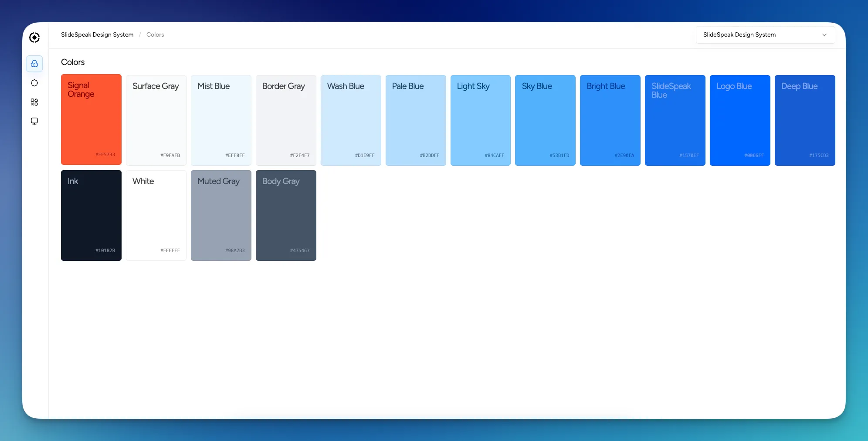Select the Body Gray color swatch

(286, 215)
